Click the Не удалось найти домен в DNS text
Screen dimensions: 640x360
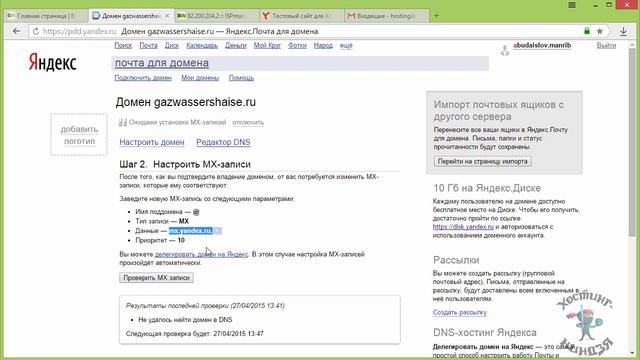pyautogui.click(x=185, y=320)
